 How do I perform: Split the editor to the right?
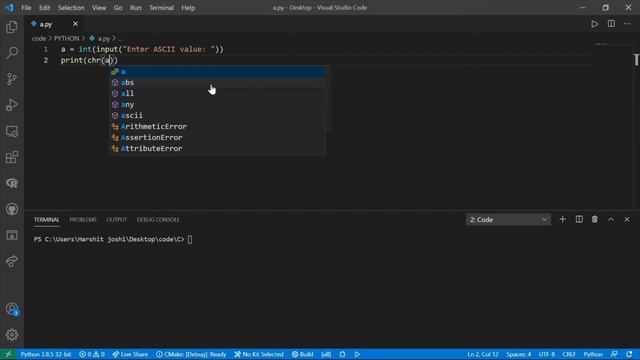point(611,24)
